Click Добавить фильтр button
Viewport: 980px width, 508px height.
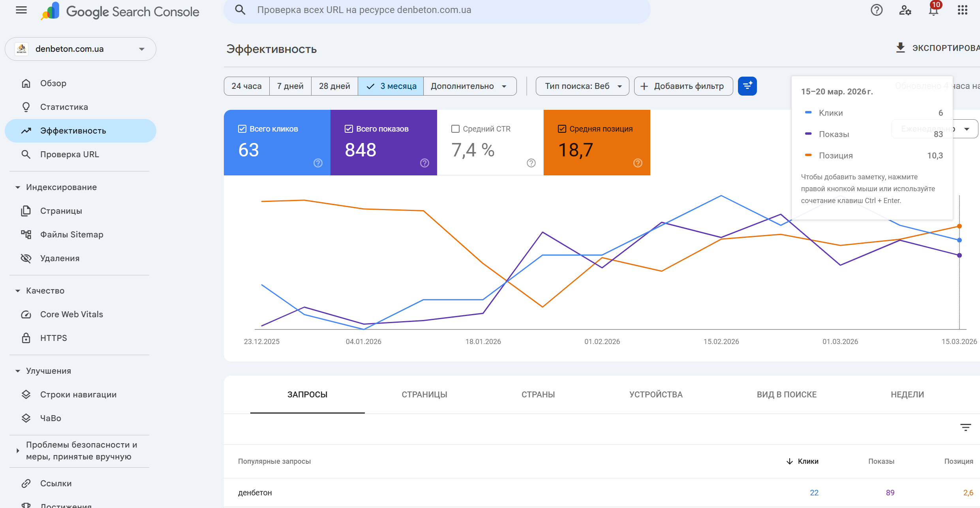coord(683,86)
